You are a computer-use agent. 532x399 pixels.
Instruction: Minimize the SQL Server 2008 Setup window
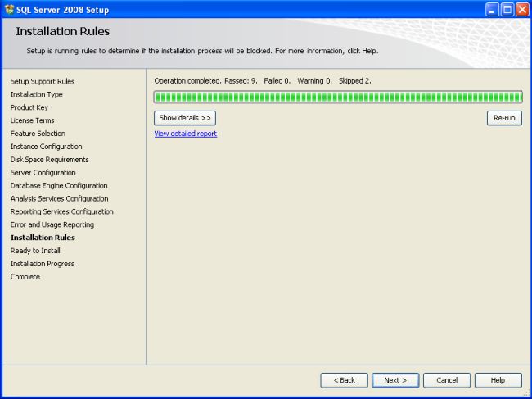click(x=492, y=10)
